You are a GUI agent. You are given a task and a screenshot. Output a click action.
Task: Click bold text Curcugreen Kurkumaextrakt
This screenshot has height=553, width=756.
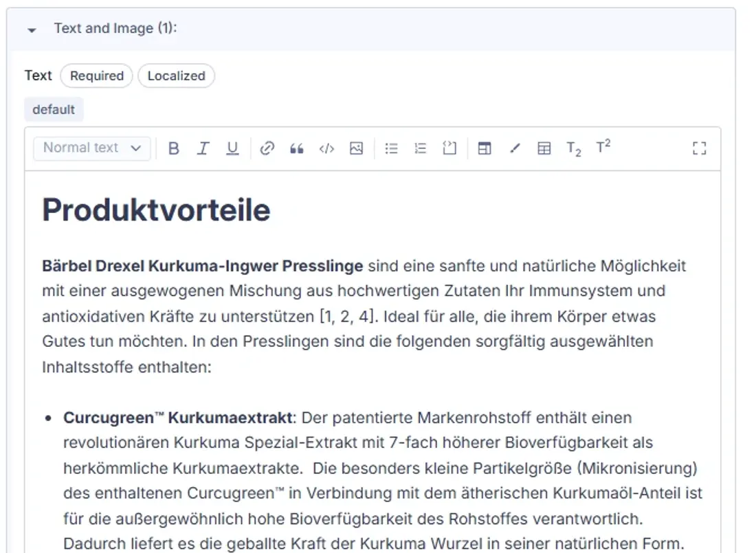coord(178,418)
